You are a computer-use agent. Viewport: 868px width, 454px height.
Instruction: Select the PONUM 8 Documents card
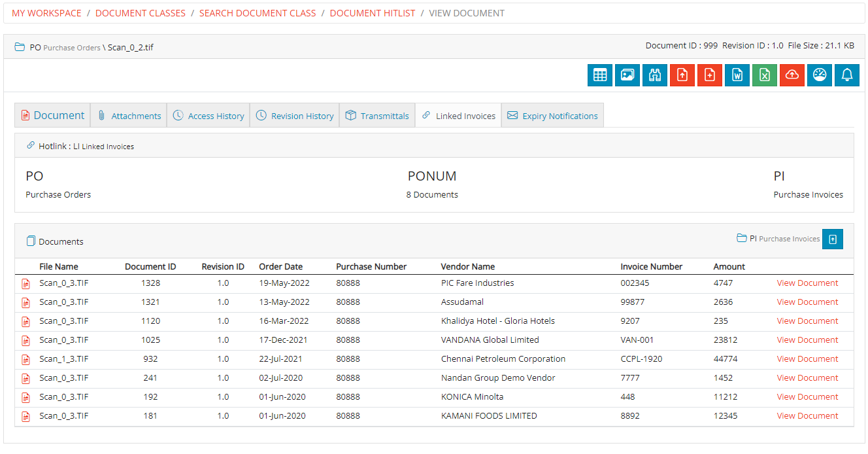click(x=432, y=184)
